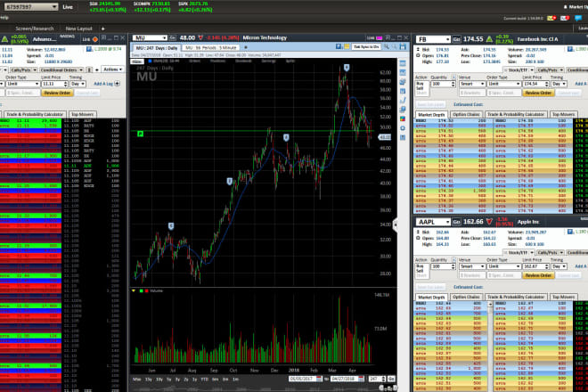The width and height of the screenshot is (588, 392).
Task: Click Review Order in AMD window
Action: (57, 93)
